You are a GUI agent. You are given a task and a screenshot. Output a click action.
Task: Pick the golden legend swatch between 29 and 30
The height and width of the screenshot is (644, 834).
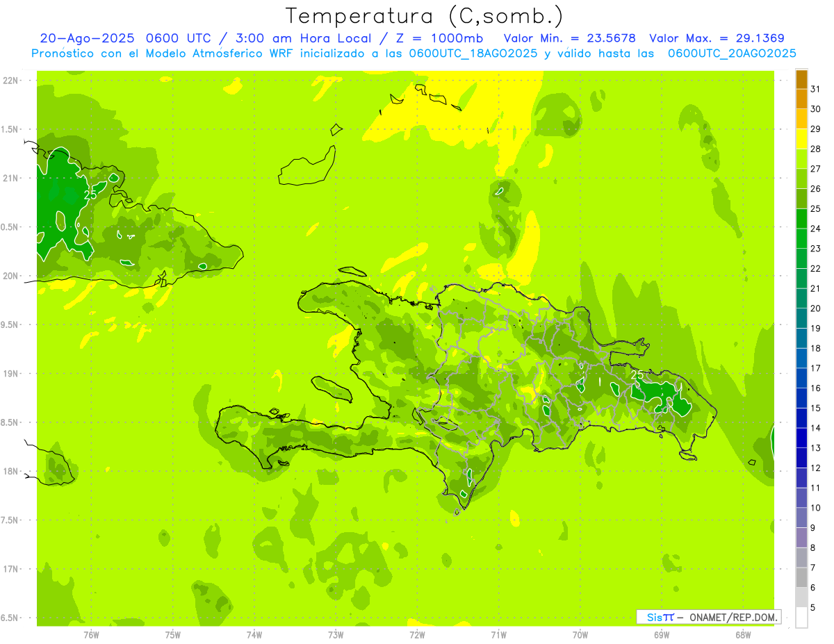(801, 119)
